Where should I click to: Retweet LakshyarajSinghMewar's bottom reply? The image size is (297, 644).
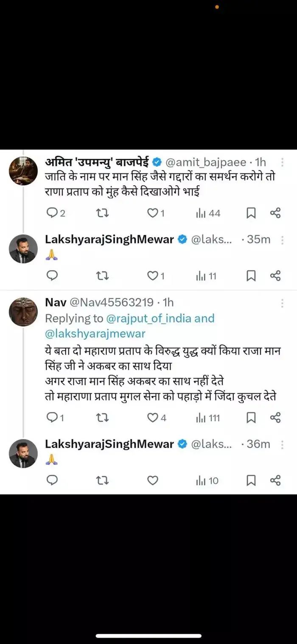click(x=102, y=480)
